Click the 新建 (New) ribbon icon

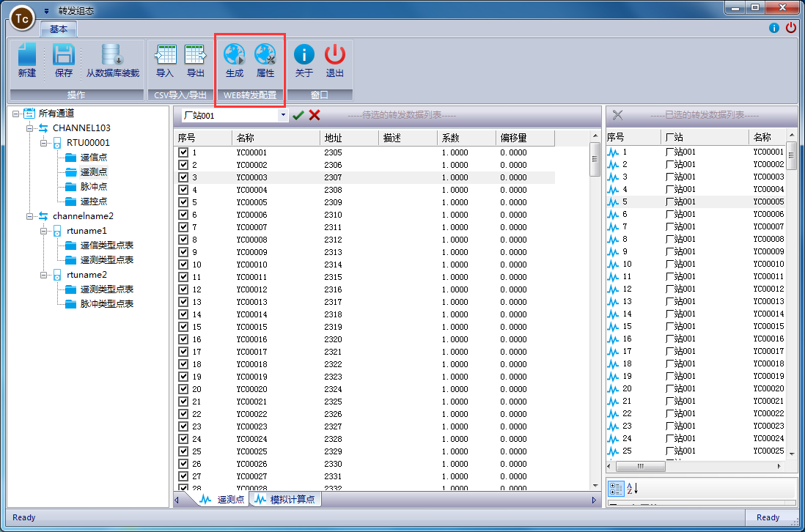point(26,55)
